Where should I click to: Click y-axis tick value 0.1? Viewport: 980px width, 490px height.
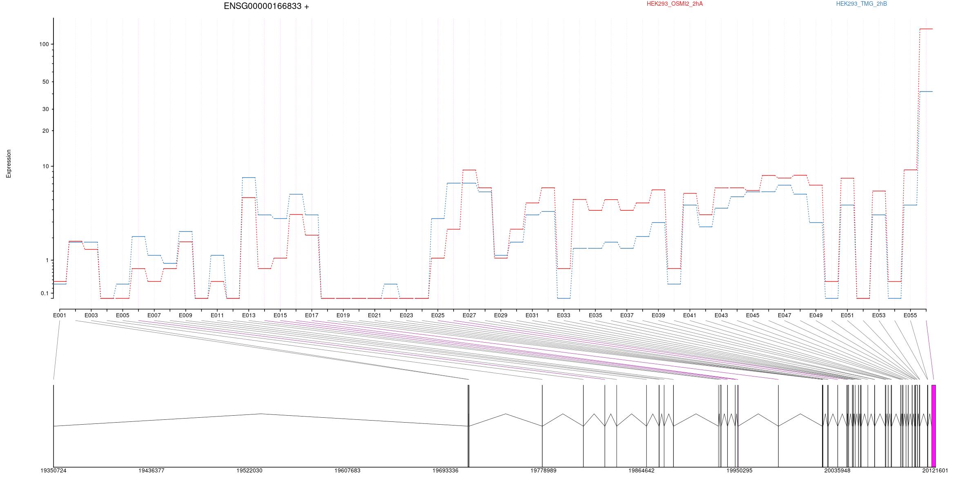click(x=45, y=293)
